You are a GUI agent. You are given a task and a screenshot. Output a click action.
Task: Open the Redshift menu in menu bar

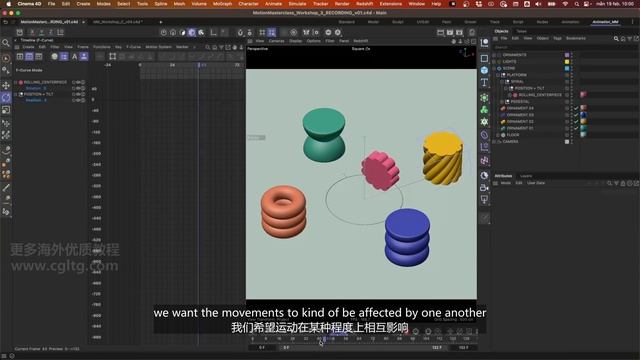[364, 4]
